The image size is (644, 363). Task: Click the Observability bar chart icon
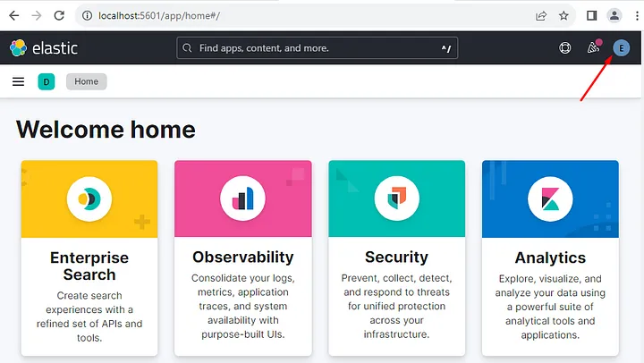click(x=243, y=198)
